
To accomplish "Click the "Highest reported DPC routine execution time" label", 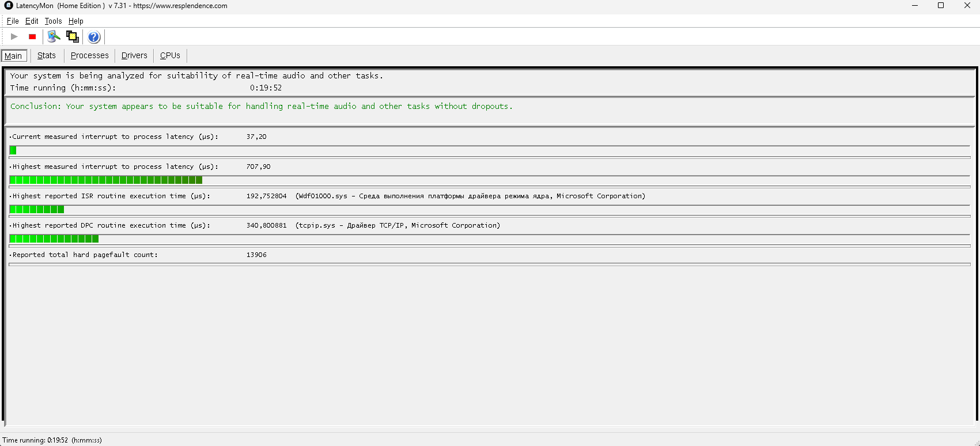I will pyautogui.click(x=110, y=226).
